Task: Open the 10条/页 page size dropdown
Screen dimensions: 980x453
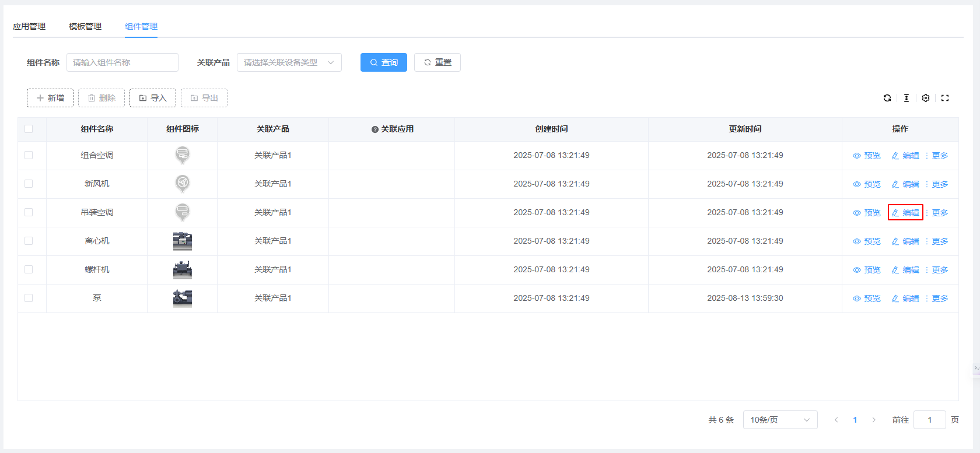Action: [780, 420]
